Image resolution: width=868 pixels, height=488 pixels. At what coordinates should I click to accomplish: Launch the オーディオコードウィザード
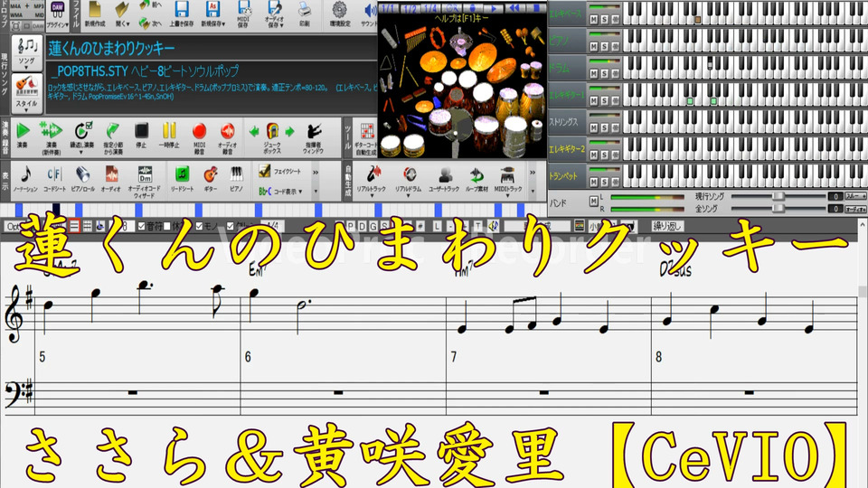(x=144, y=182)
